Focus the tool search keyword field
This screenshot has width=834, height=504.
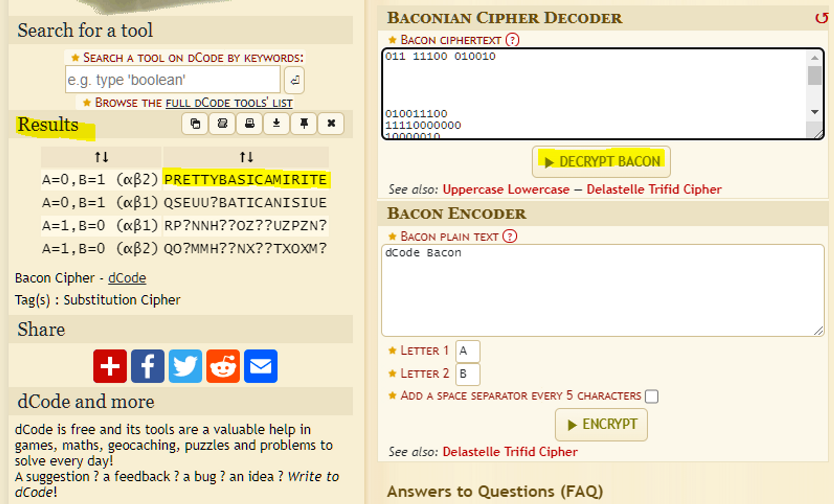point(173,80)
